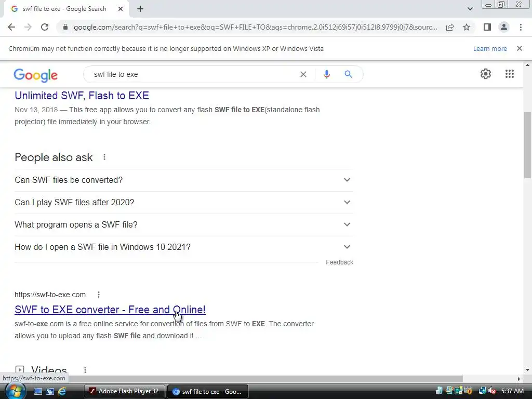Viewport: 532px width, 399px height.
Task: Click the network tray icon
Action: (482, 391)
